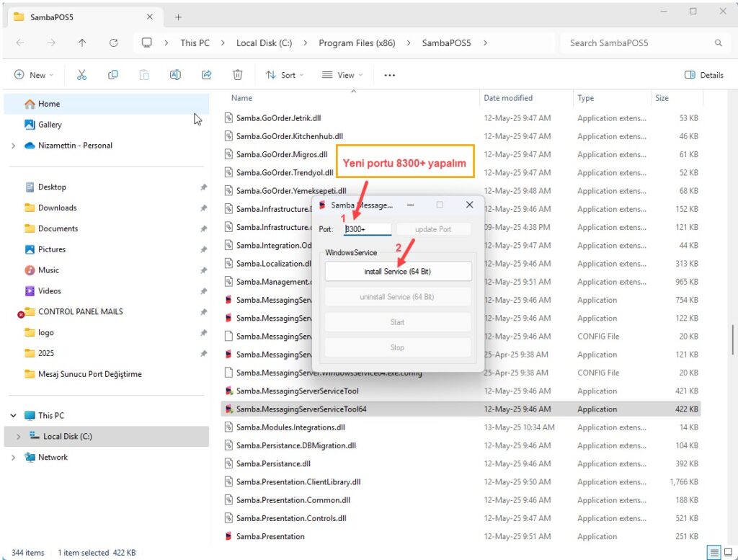The image size is (738, 560).
Task: Unpin Desktop using its pin icon
Action: [x=203, y=187]
